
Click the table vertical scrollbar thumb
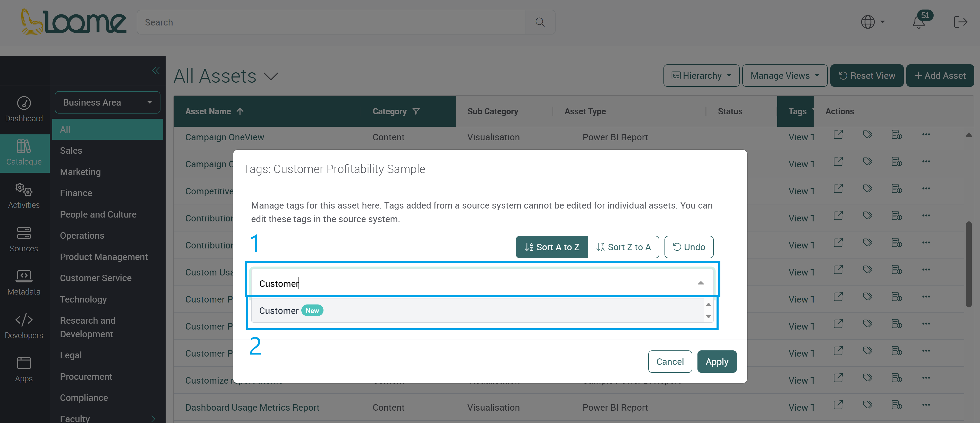[x=969, y=264]
